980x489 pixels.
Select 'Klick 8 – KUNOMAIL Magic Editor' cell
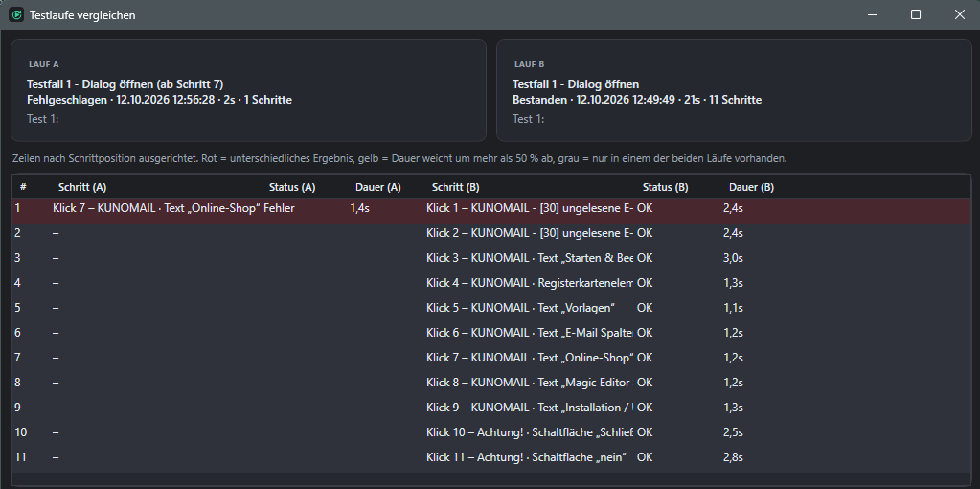[528, 383]
